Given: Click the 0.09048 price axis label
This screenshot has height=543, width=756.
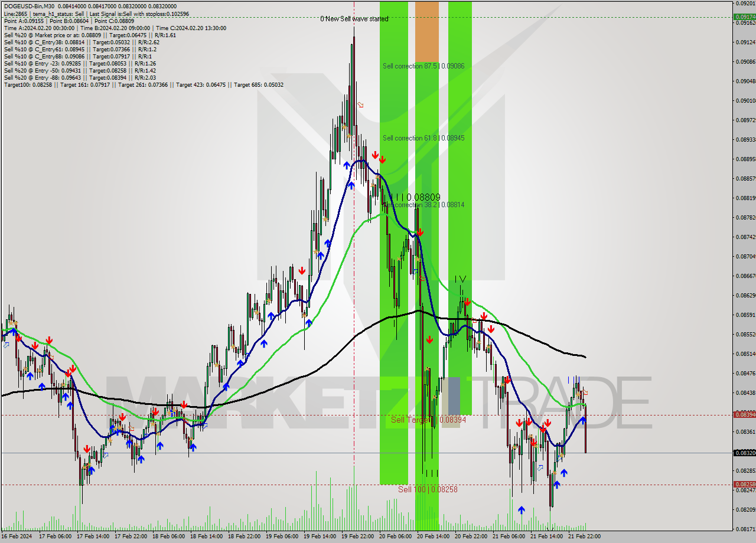Looking at the screenshot, I should click(x=746, y=81).
